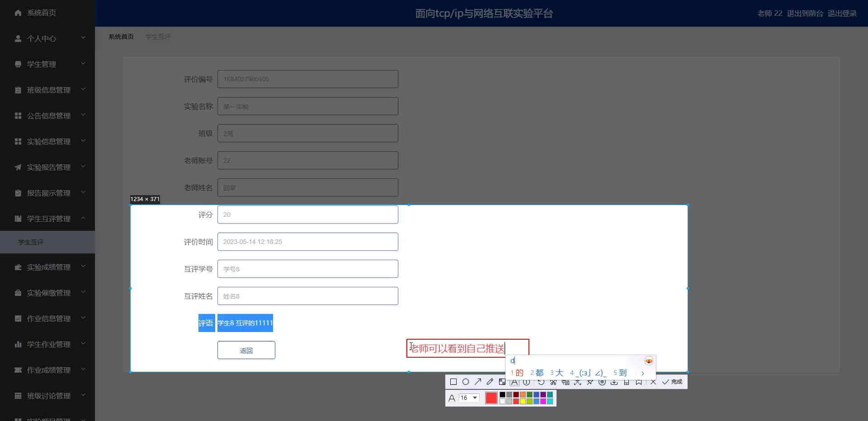The width and height of the screenshot is (868, 421).
Task: Click the 互评学号 input field
Action: click(308, 269)
